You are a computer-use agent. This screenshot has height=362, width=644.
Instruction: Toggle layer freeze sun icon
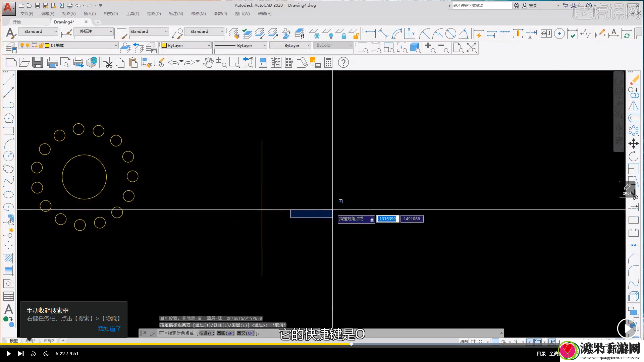click(28, 45)
